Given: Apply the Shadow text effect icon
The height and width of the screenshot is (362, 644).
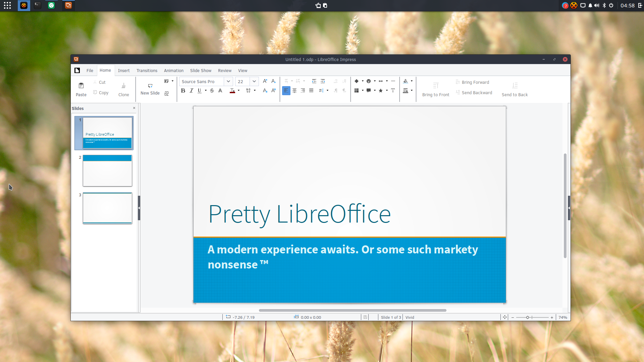Looking at the screenshot, I should pyautogui.click(x=220, y=90).
